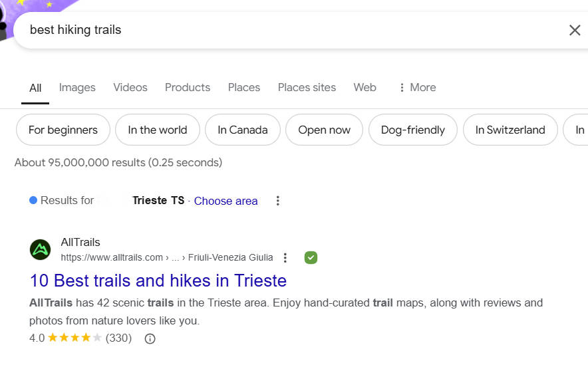Apply the 'In Canada' filter chip

click(x=243, y=130)
